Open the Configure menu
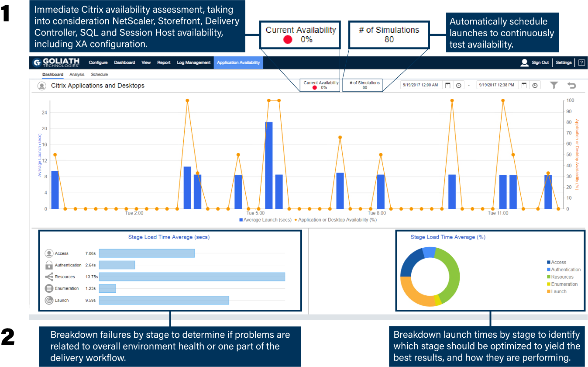588x367 pixels. point(98,62)
